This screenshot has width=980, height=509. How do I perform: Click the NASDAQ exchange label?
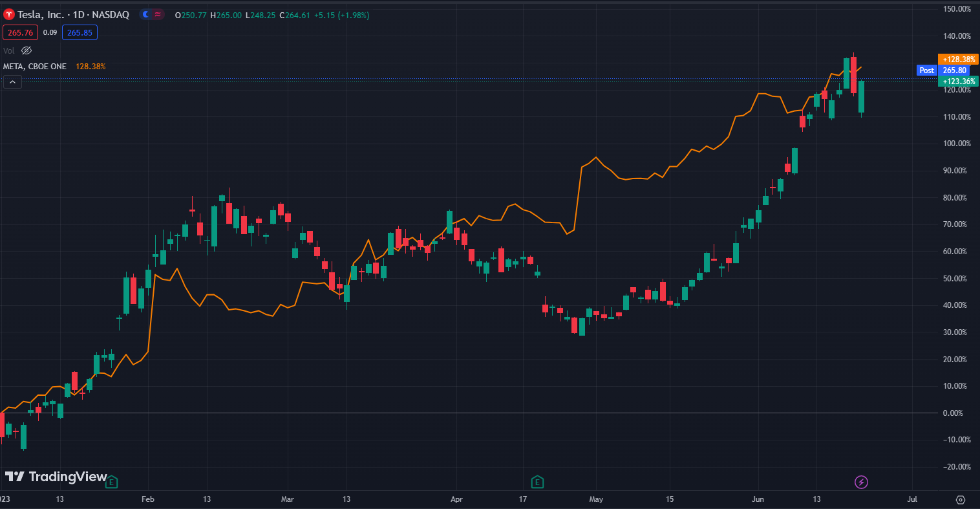tap(111, 14)
